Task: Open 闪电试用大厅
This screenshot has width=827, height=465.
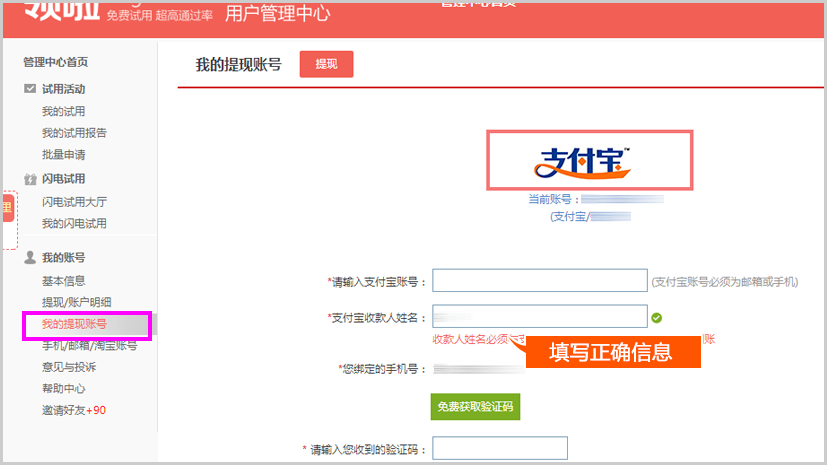Action: [x=74, y=202]
